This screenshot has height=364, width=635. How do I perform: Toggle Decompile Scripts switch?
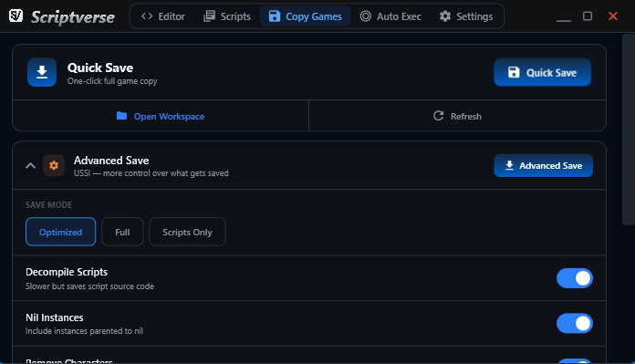pyautogui.click(x=574, y=278)
